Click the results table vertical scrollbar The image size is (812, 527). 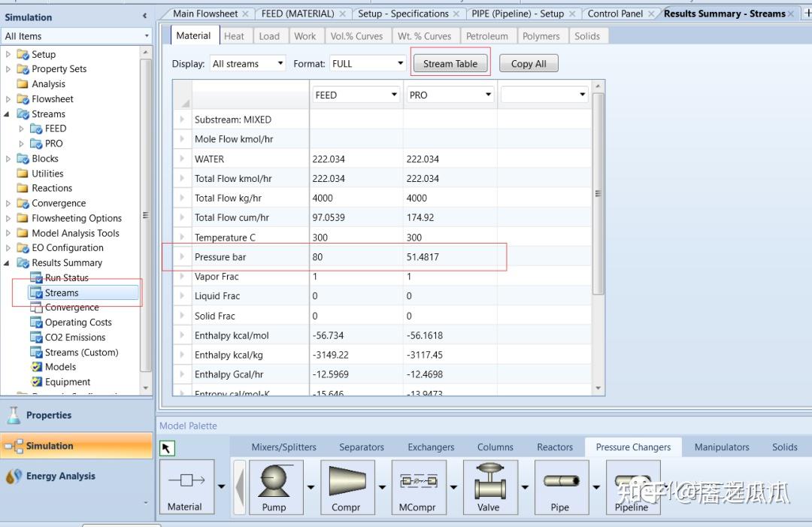(598, 193)
